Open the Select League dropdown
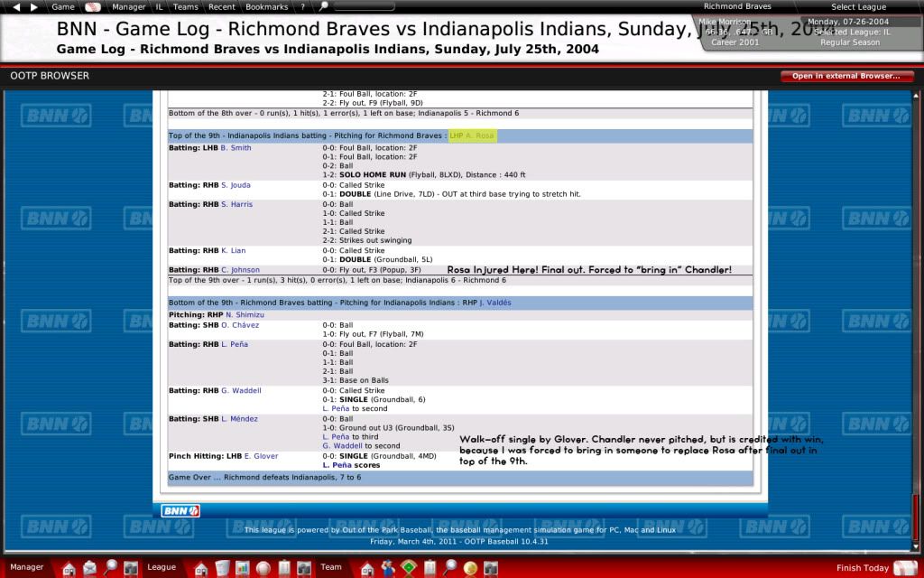Screen dimensions: 924x578 click(x=858, y=6)
